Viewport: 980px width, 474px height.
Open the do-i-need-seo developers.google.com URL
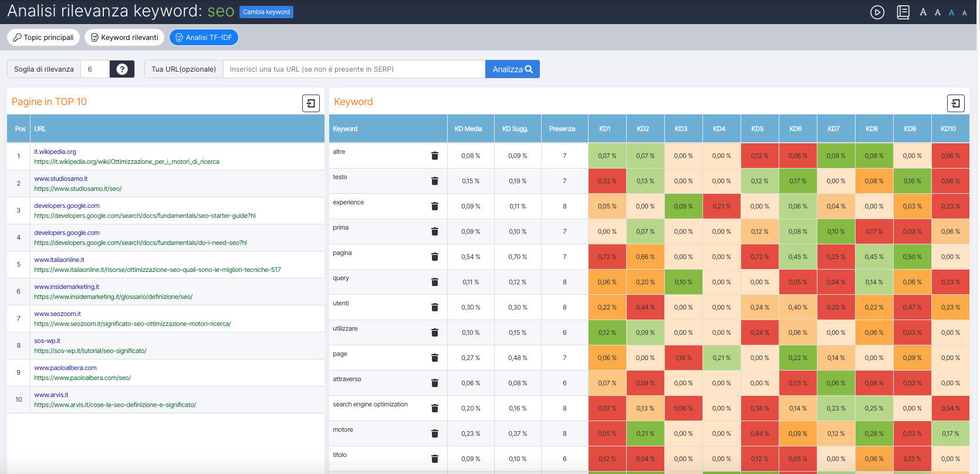pos(141,243)
